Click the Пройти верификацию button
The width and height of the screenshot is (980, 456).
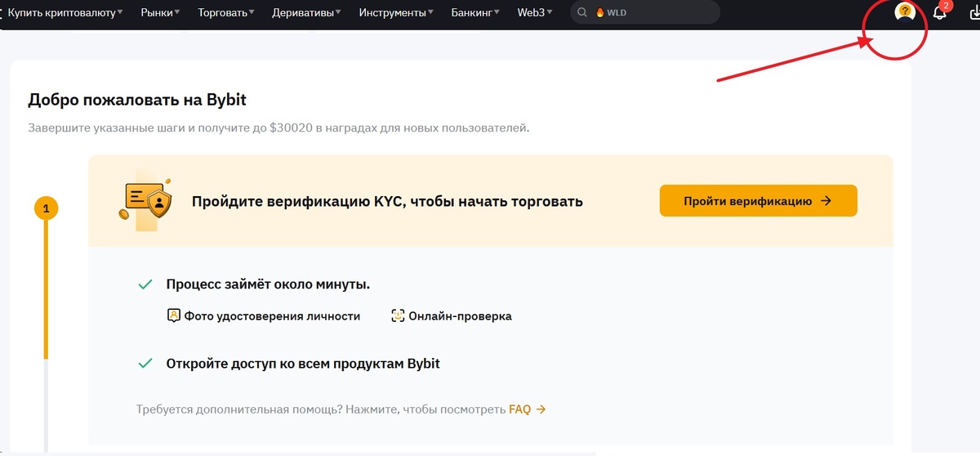759,201
